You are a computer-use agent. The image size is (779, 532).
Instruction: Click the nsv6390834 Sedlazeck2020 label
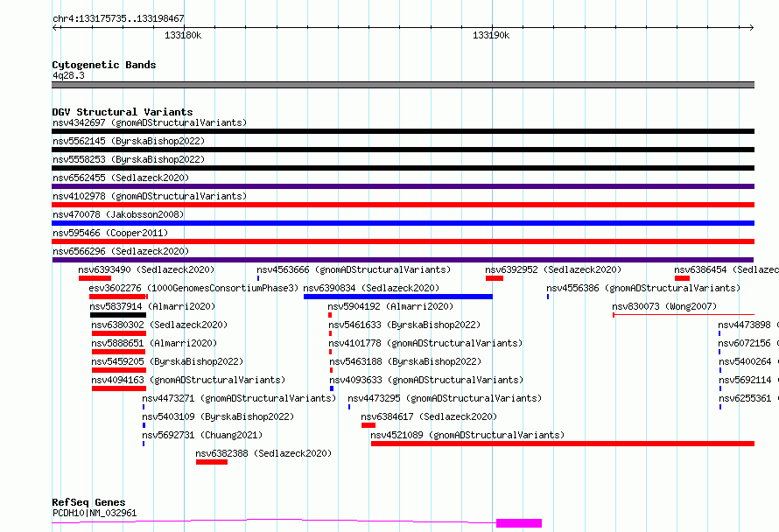pos(371,288)
